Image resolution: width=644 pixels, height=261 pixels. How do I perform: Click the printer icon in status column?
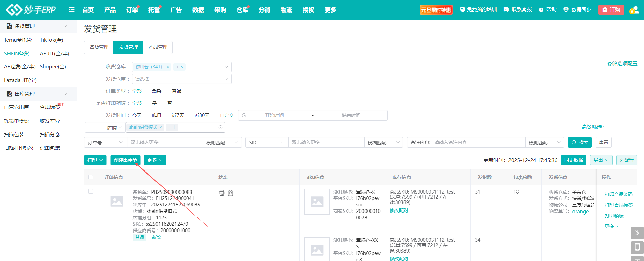coord(222,193)
